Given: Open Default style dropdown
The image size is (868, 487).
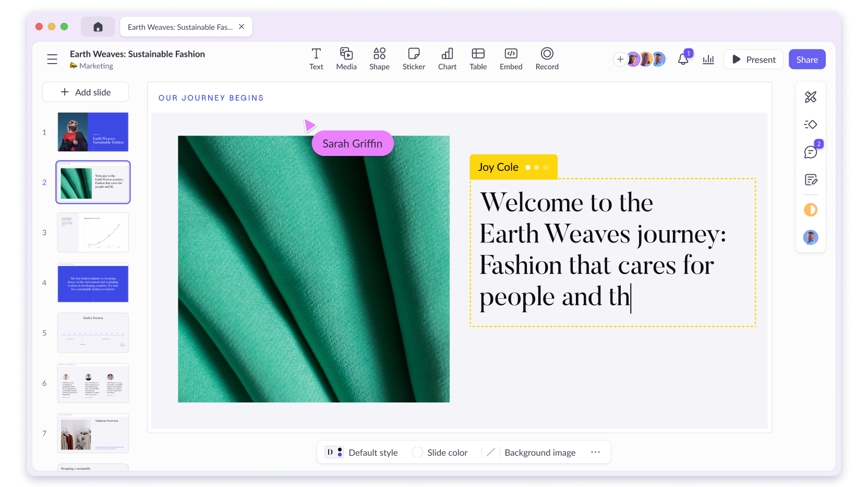Looking at the screenshot, I should click(x=361, y=453).
